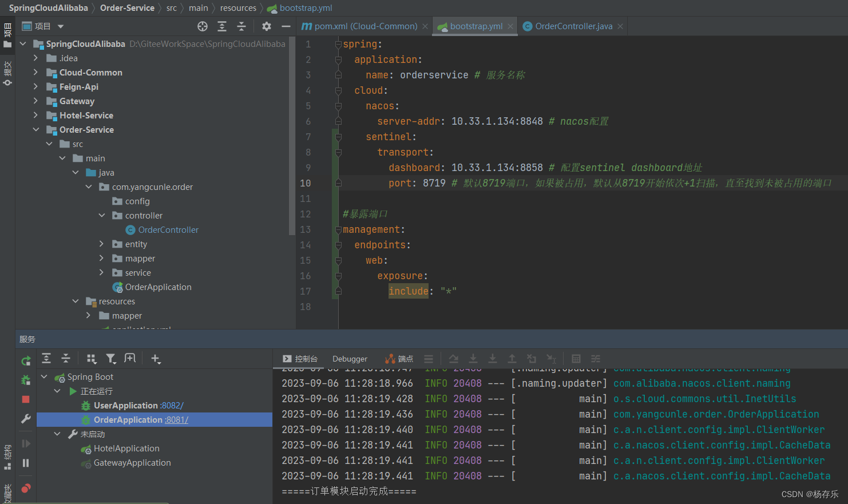This screenshot has height=504, width=848.
Task: Rerun the service with green rerun icon
Action: click(x=26, y=361)
